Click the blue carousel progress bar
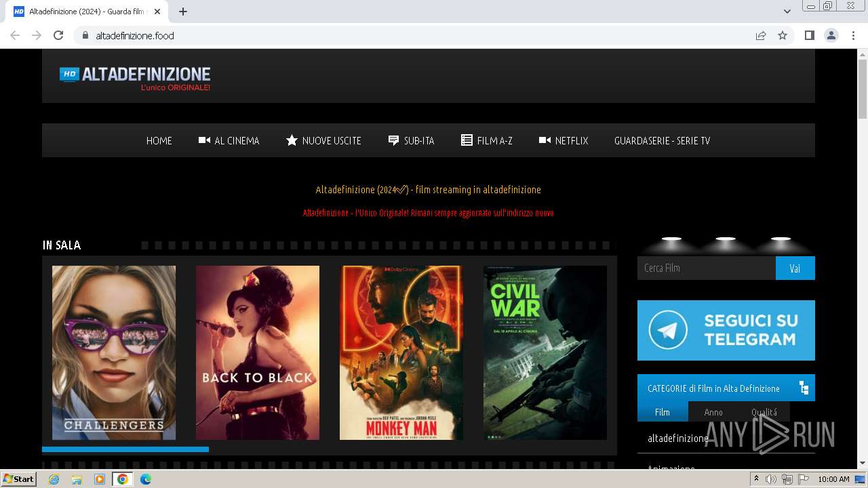868x488 pixels. [125, 449]
